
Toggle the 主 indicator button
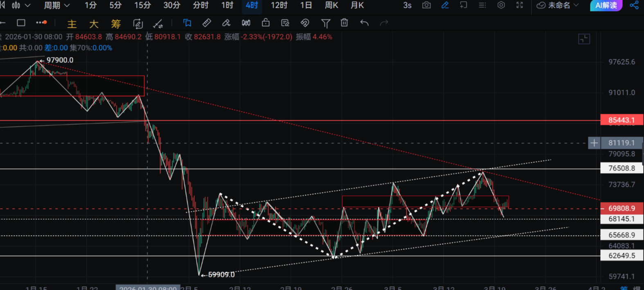(72, 24)
